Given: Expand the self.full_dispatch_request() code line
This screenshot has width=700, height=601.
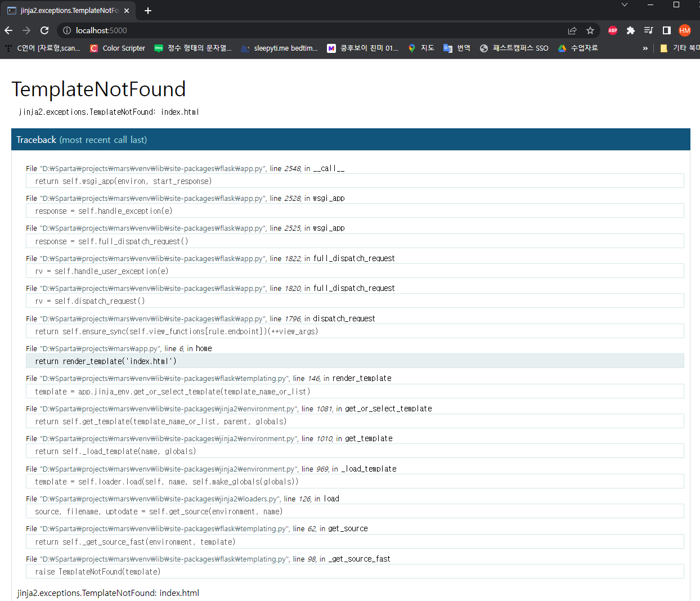Looking at the screenshot, I should tap(355, 241).
